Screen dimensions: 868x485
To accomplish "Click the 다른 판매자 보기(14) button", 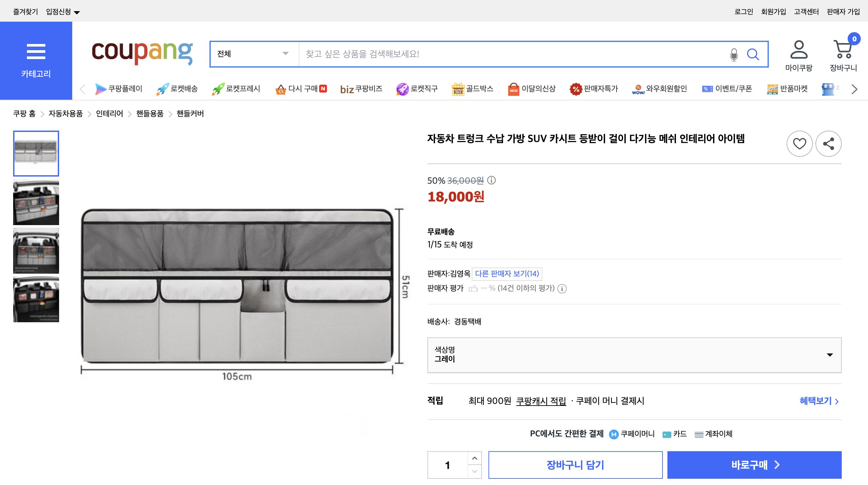I will 507,274.
